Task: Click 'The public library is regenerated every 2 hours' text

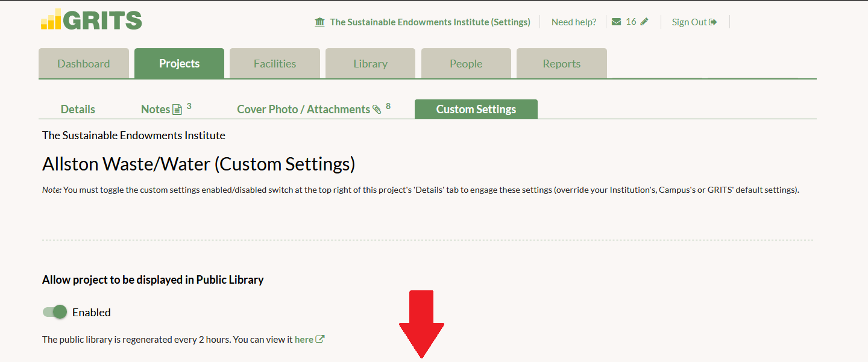Action: pyautogui.click(x=136, y=339)
